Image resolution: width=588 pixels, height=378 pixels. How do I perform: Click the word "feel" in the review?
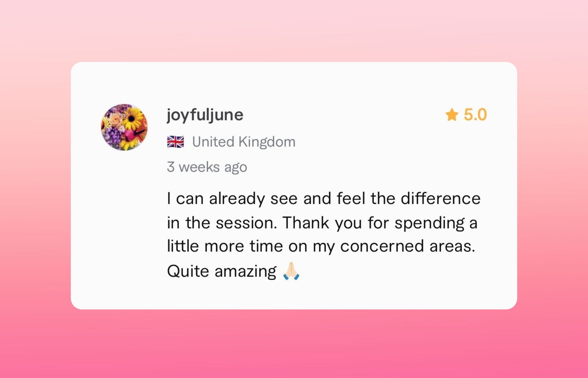click(351, 198)
